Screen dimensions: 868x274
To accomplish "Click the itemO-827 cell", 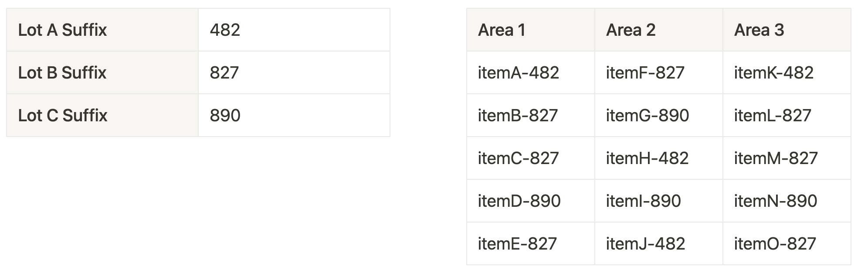I will click(787, 243).
